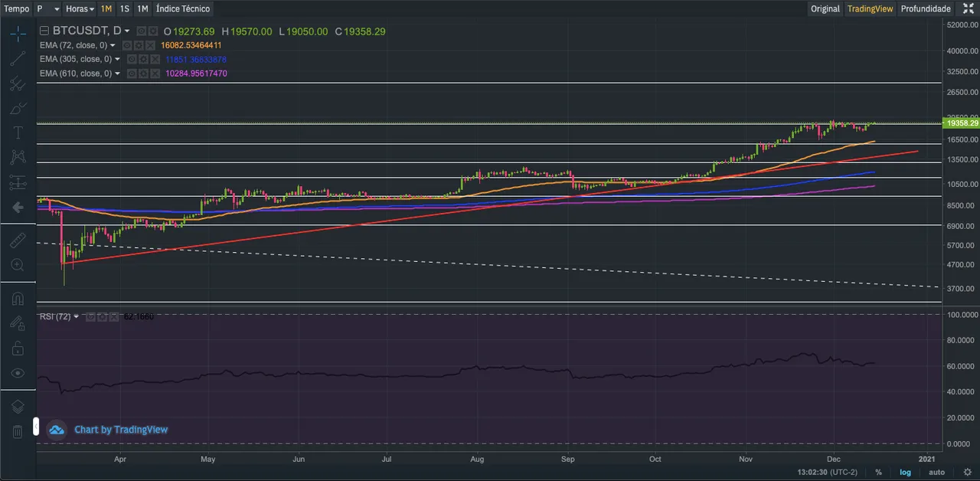
Task: Collapse the left drawing toolbar handle
Action: (x=35, y=426)
